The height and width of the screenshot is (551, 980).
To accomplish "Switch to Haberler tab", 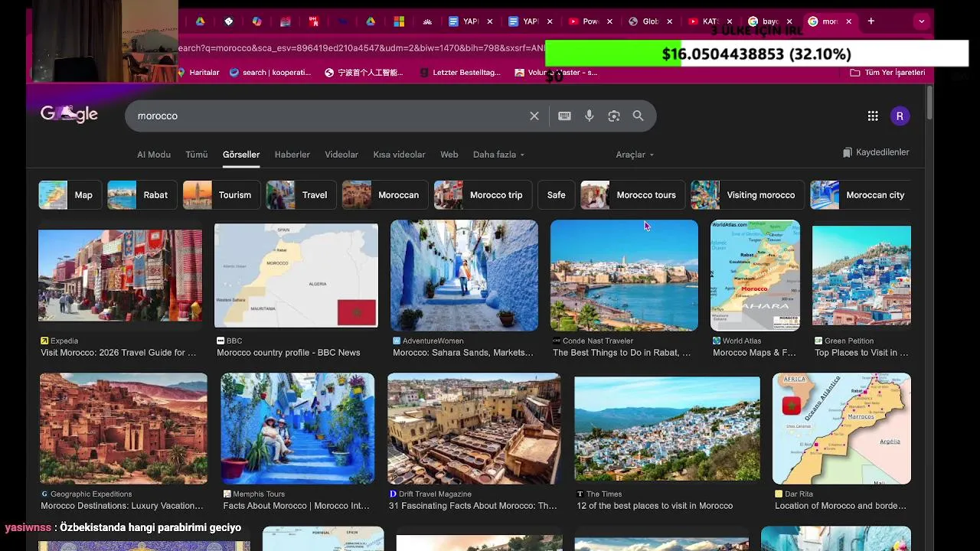I will pos(292,155).
